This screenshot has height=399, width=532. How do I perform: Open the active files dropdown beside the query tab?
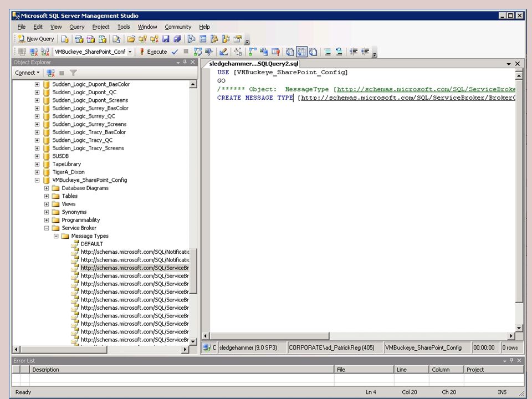(x=509, y=64)
